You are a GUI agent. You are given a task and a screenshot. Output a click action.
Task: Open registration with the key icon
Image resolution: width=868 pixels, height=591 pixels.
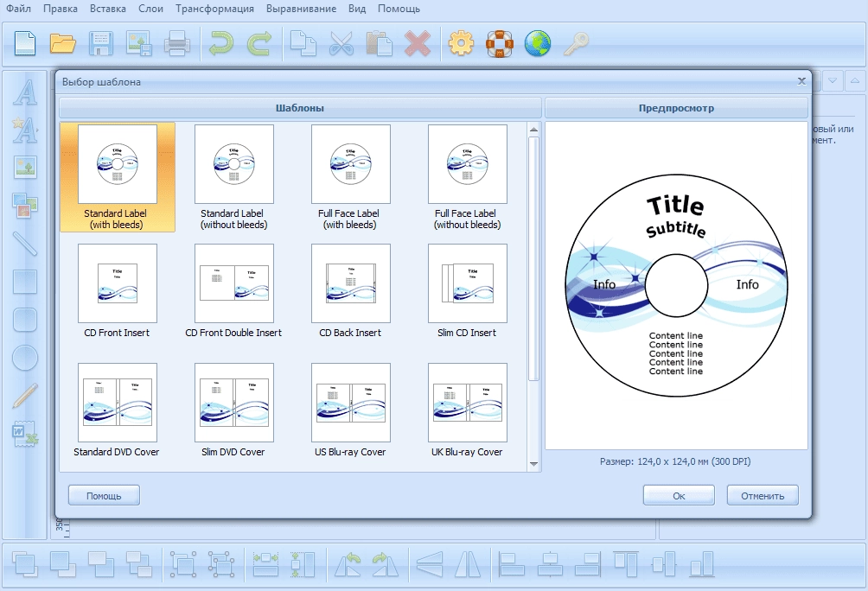click(576, 43)
